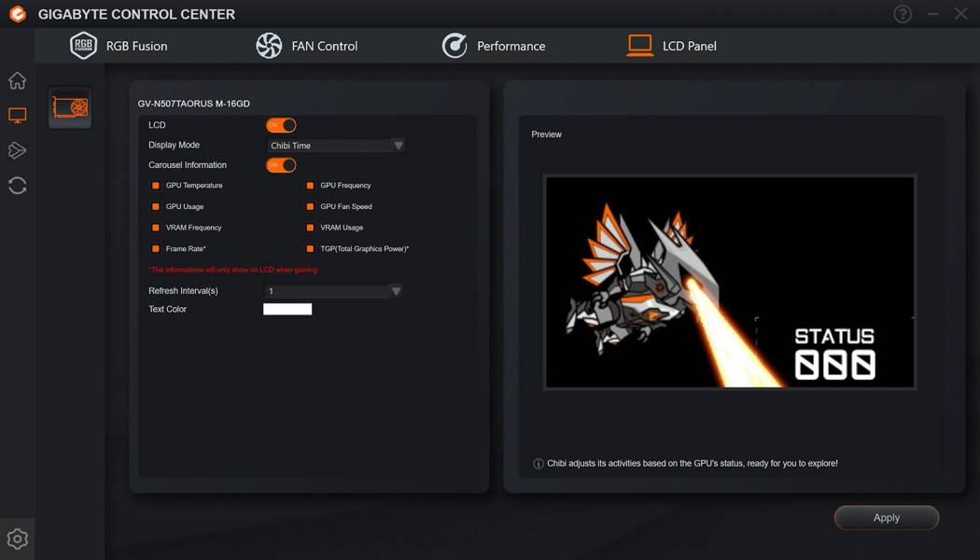Open settings gear at bottom left

[18, 539]
